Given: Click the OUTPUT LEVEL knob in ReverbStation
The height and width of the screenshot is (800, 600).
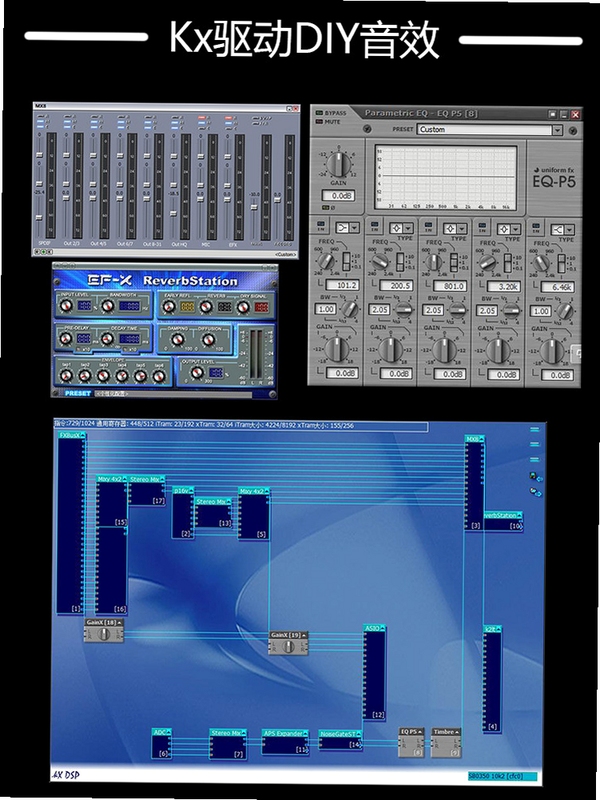Looking at the screenshot, I should click(x=197, y=373).
